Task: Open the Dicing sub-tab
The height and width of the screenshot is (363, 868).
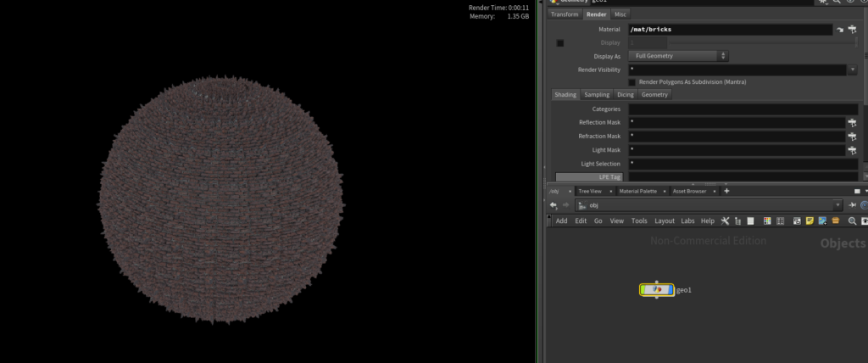Action: coord(626,95)
